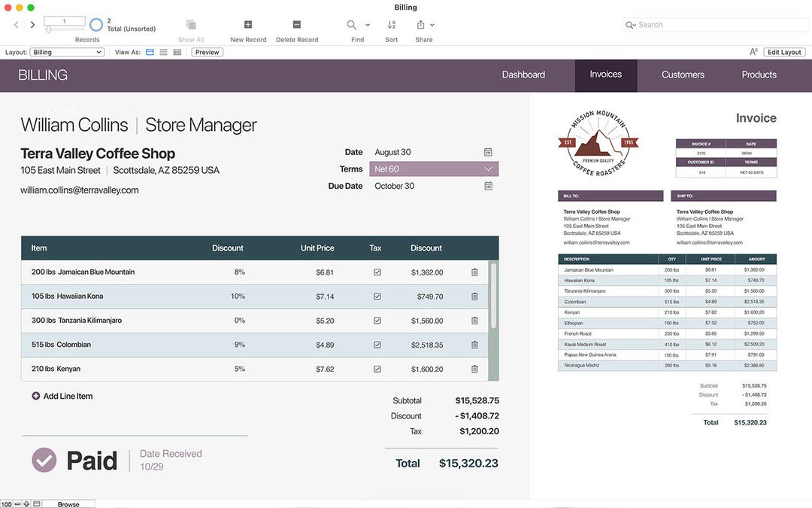Expand the Find dropdown arrow
Viewport: 812px width, 508px height.
click(366, 25)
